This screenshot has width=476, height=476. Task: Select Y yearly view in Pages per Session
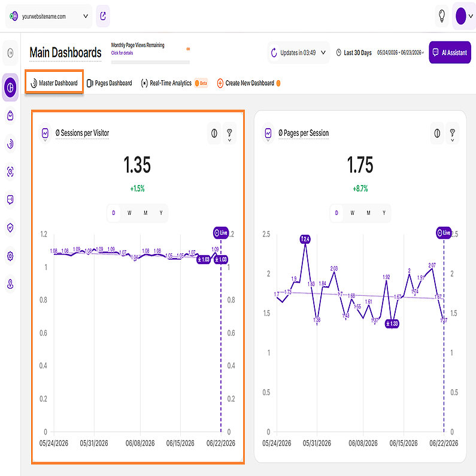(384, 213)
